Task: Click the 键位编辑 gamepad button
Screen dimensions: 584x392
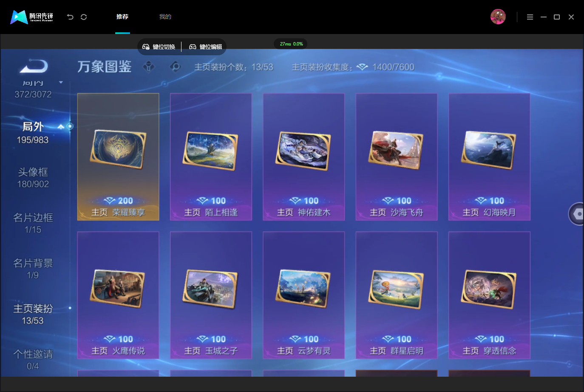Action: pos(206,47)
